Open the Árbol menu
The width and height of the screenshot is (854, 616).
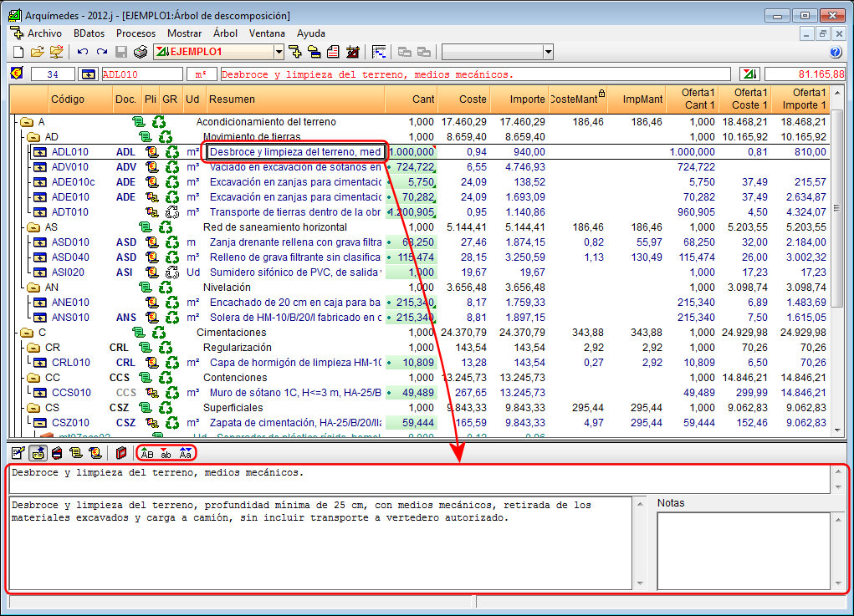(225, 33)
